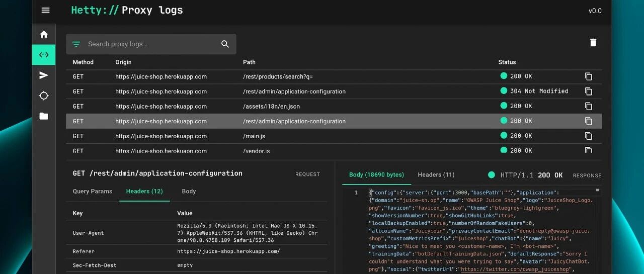This screenshot has width=644, height=274.
Task: Select the /rest/products/search?q= log row
Action: pyautogui.click(x=334, y=76)
